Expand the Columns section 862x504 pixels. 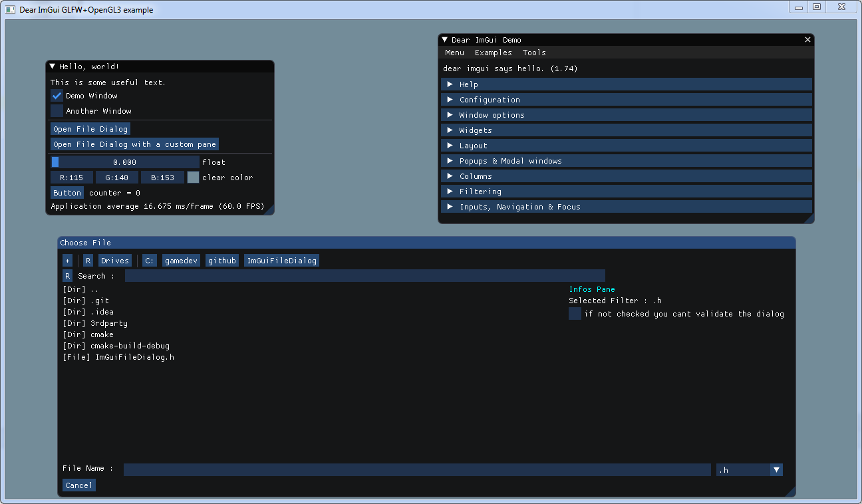[x=627, y=176]
